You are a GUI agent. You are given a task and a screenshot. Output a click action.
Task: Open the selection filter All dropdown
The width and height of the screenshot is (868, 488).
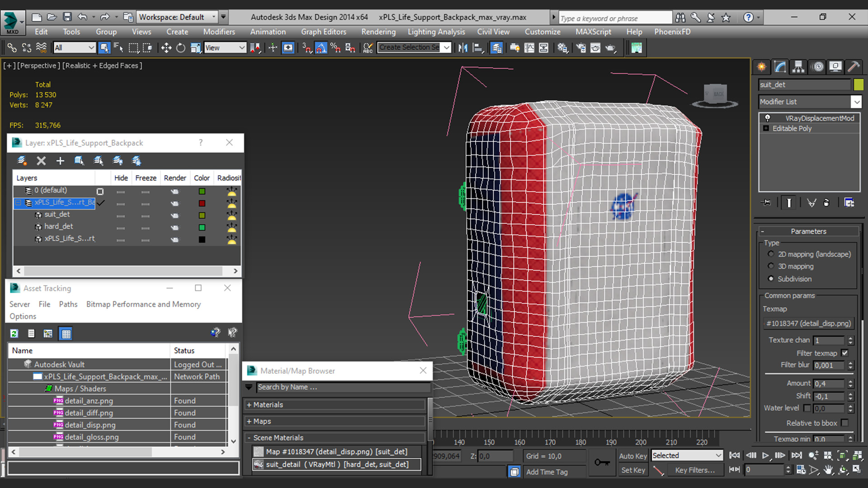point(74,47)
